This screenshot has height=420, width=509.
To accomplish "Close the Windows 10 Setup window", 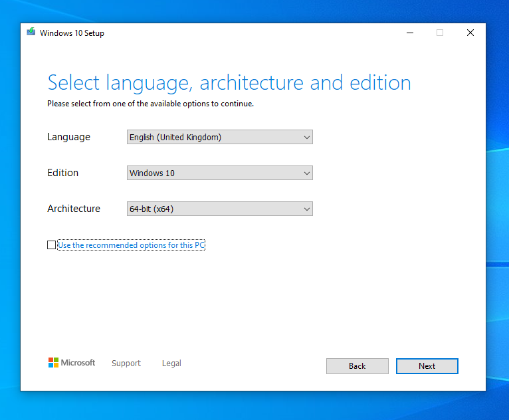I will 470,33.
